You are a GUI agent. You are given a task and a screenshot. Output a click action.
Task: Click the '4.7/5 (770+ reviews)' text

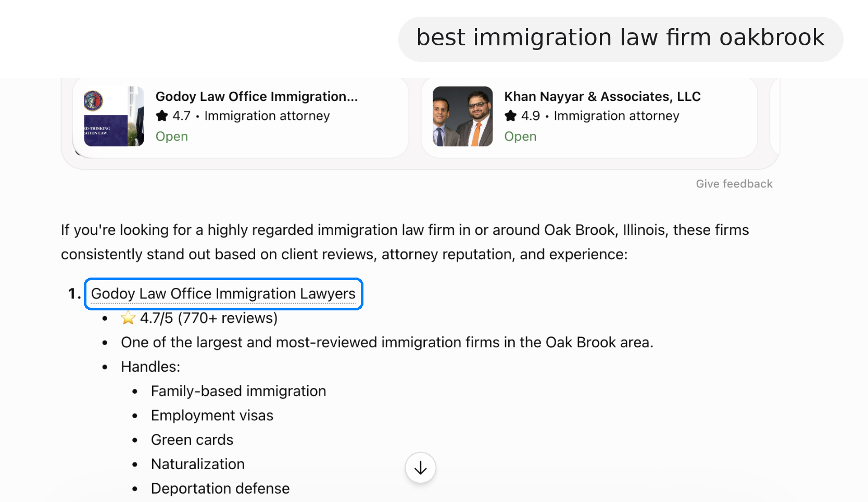[x=209, y=318]
